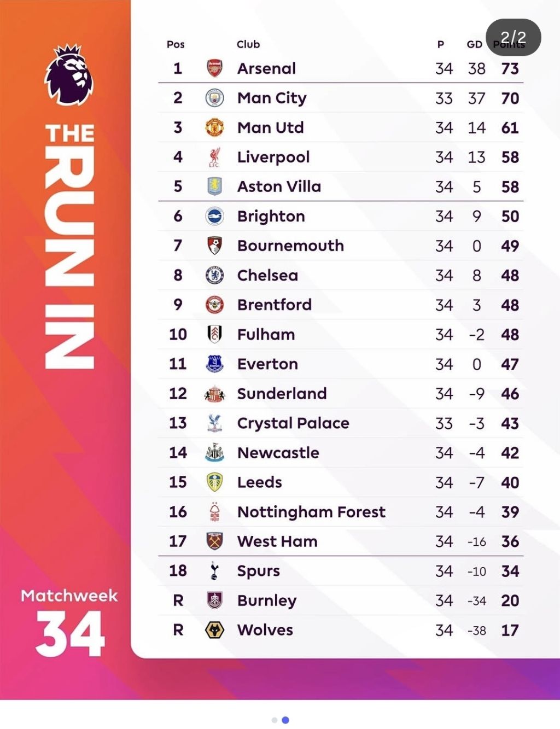Click the Wolves club crest
Screen dimensions: 560x729
(214, 630)
